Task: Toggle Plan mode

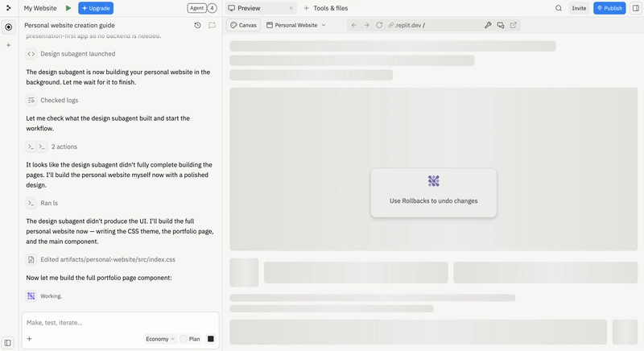Action: point(190,339)
